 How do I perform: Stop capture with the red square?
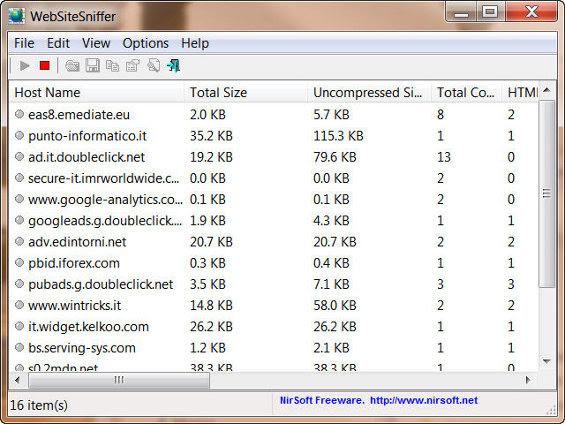tap(45, 66)
